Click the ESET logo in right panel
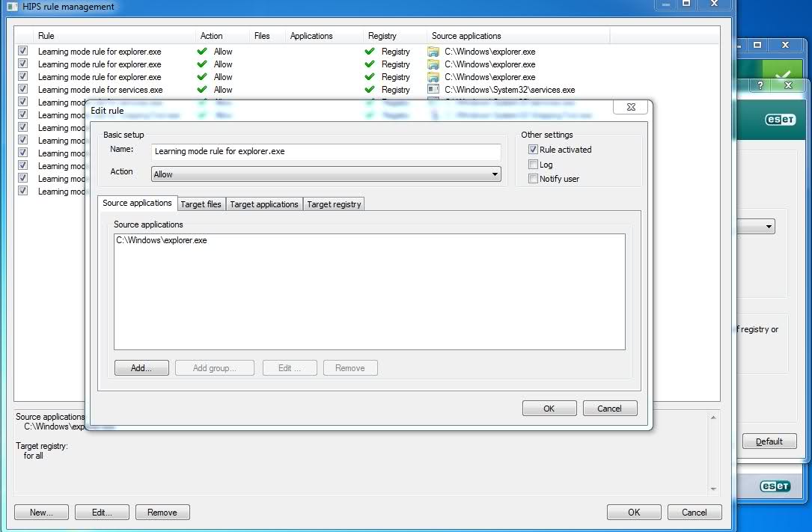812x532 pixels. click(x=780, y=120)
